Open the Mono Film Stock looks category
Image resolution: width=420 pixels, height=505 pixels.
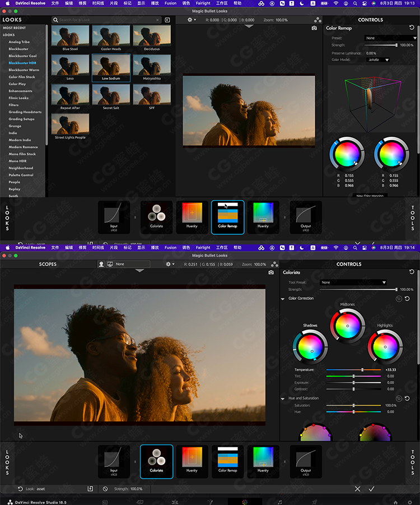pos(22,154)
